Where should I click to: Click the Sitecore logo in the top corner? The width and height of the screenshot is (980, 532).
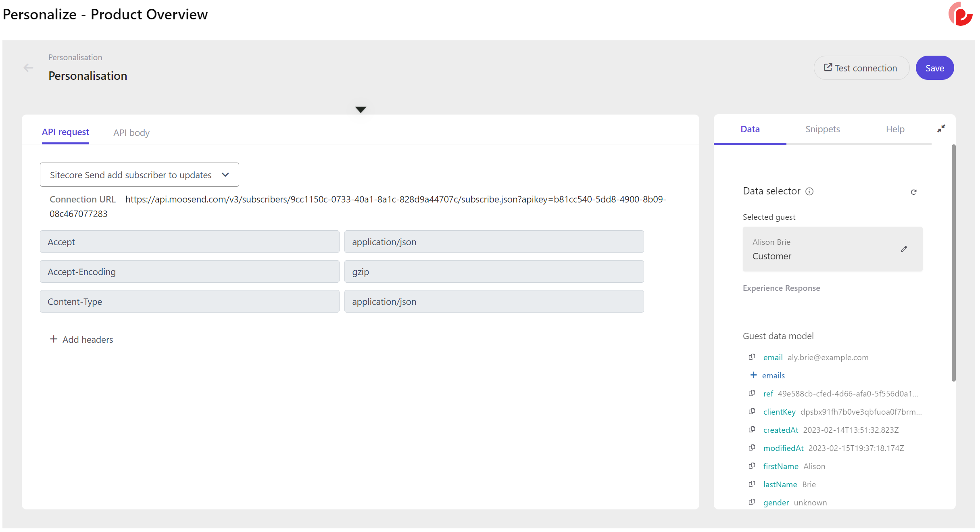click(961, 14)
